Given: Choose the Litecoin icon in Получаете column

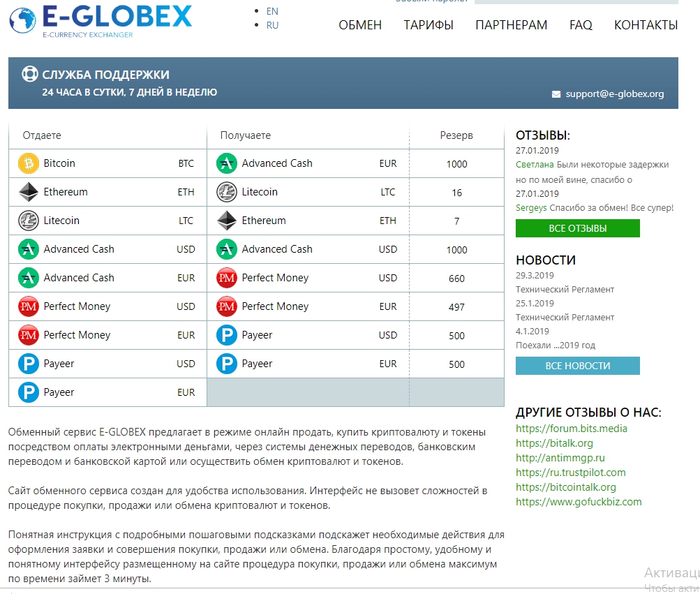Looking at the screenshot, I should click(x=227, y=192).
